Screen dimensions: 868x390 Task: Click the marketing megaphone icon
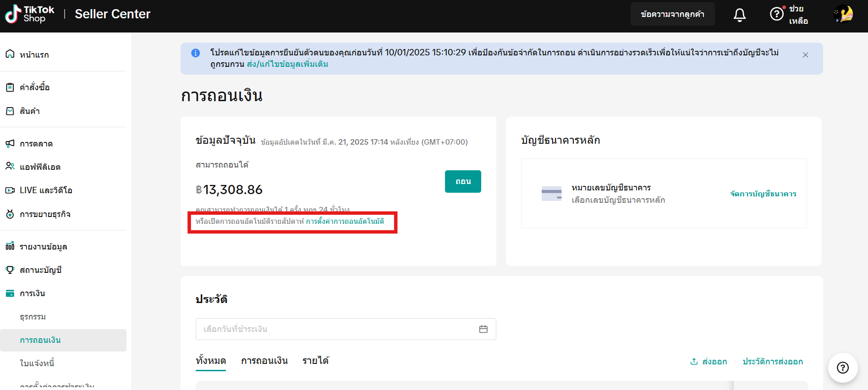[10, 144]
